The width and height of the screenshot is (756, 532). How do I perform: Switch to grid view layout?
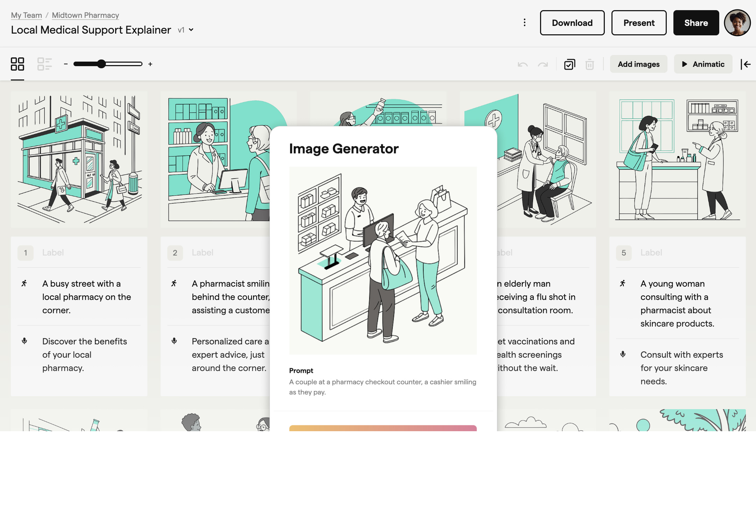[x=18, y=64]
